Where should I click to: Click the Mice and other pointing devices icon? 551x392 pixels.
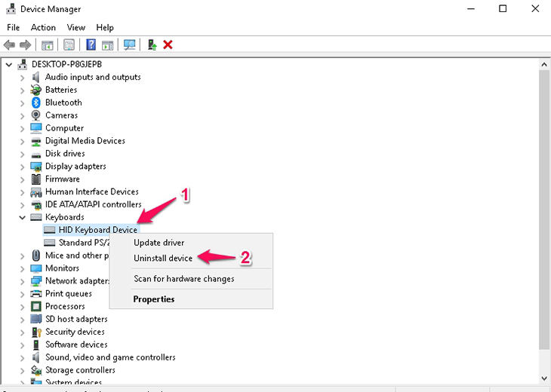[x=35, y=256]
